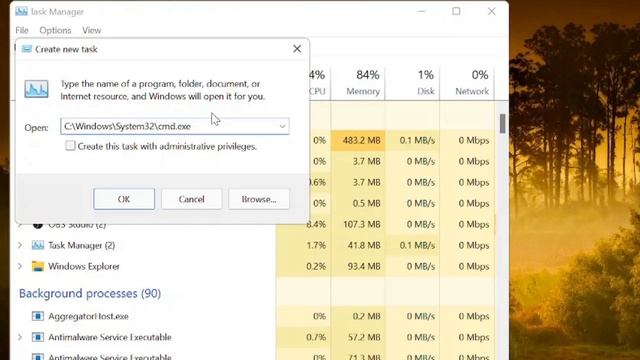Expand the Windows Explorer process row

coord(20,266)
